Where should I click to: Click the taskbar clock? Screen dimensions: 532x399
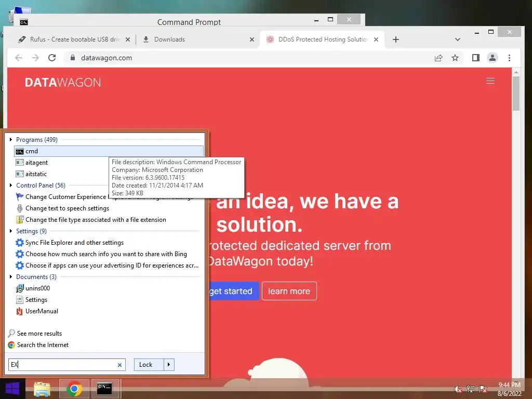509,389
